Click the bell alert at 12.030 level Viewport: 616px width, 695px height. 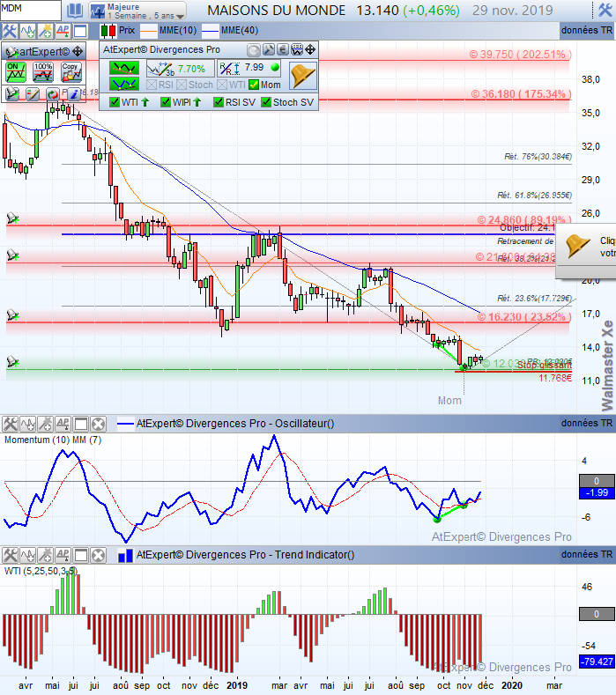13,362
